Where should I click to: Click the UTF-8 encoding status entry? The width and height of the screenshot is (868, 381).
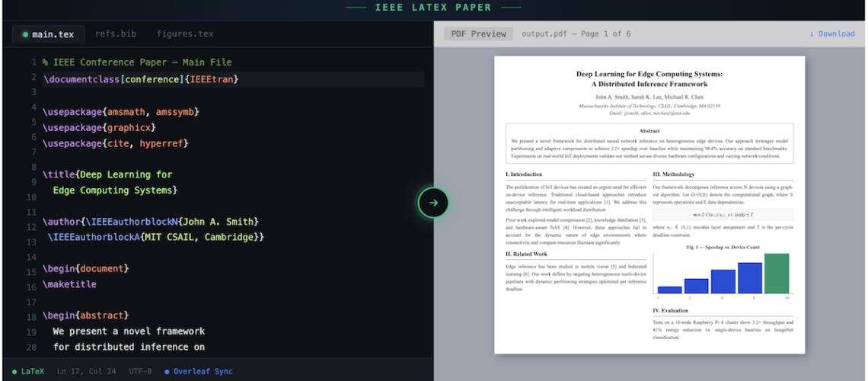[x=140, y=372]
